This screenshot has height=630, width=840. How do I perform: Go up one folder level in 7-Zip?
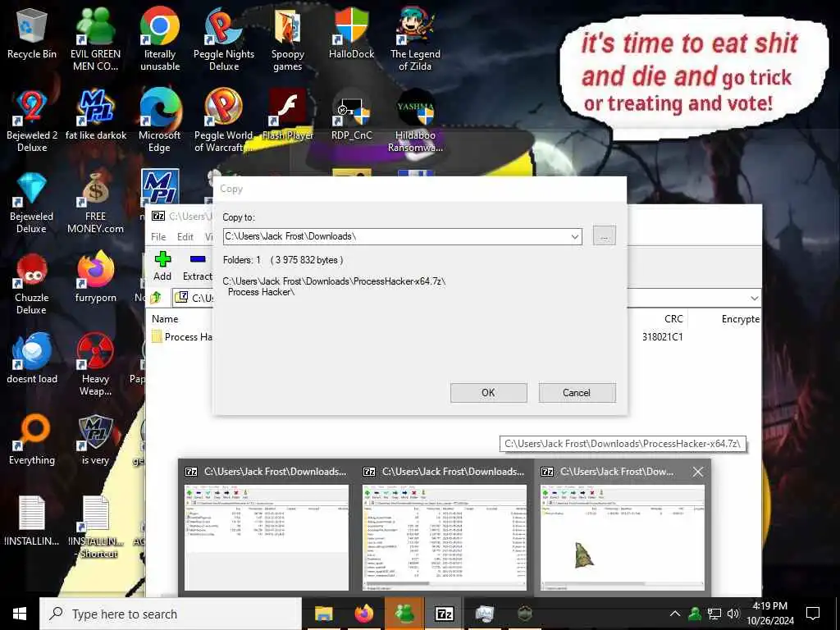click(x=156, y=297)
